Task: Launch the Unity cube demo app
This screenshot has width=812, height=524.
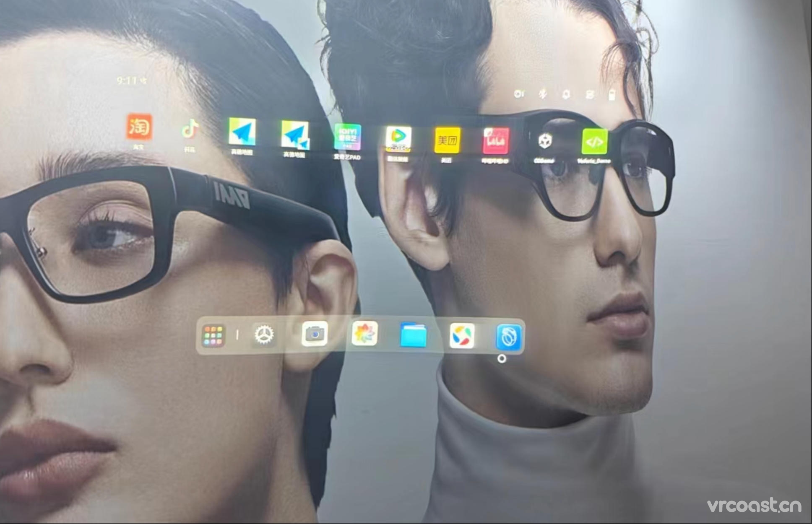Action: click(545, 141)
